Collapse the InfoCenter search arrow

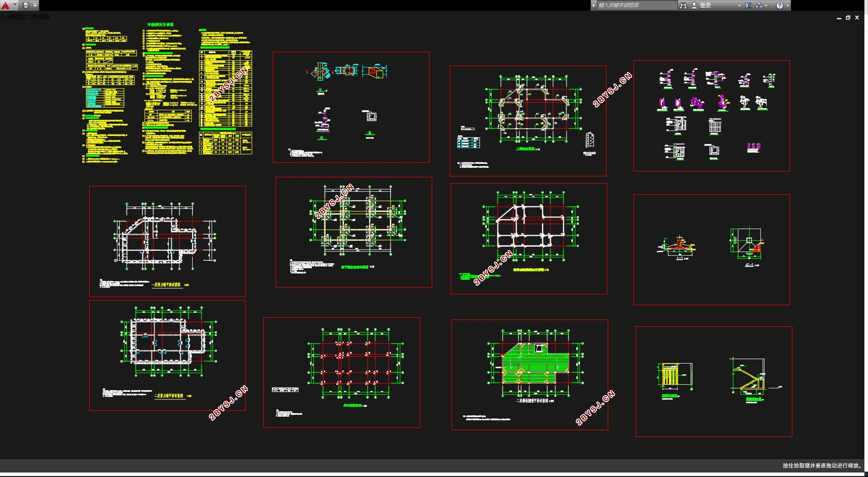(594, 5)
